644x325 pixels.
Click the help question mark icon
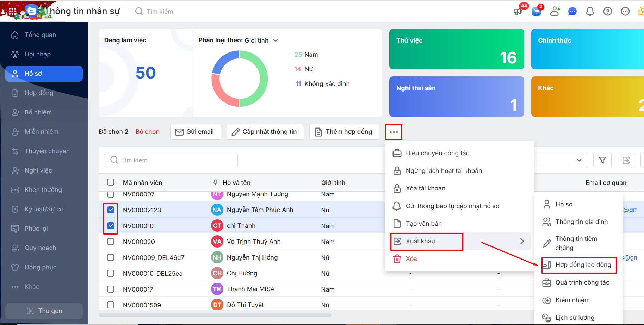[x=607, y=12]
